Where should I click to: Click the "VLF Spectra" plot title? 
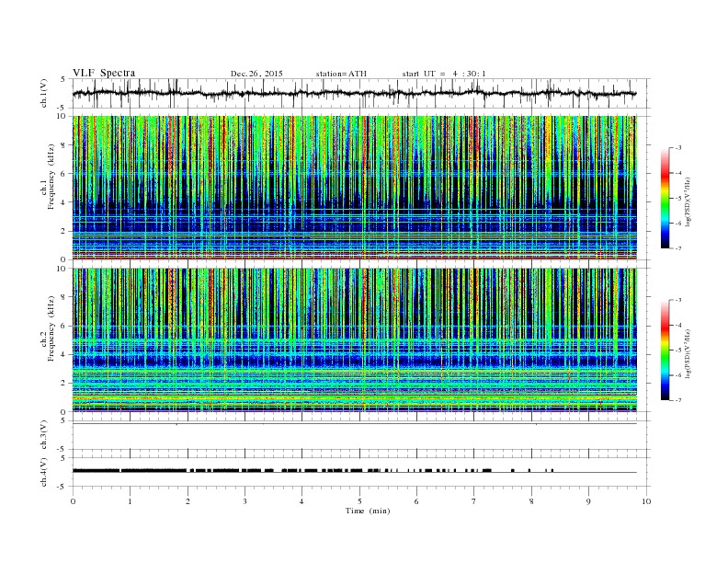click(x=104, y=73)
